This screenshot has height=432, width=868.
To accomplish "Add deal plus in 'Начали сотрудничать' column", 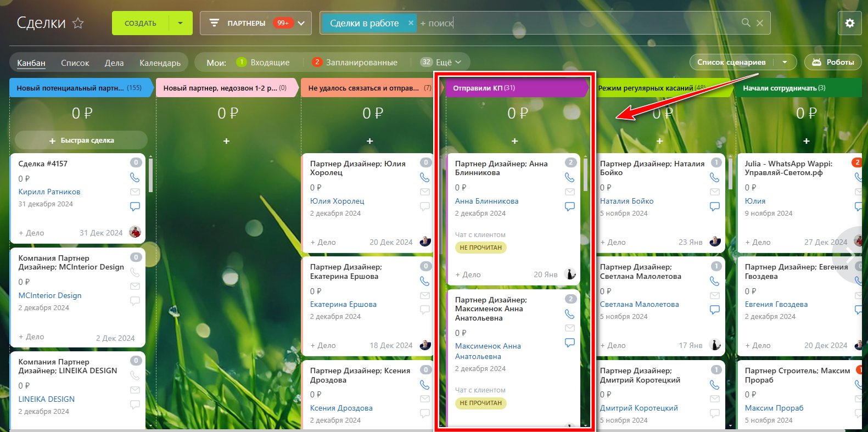I will point(806,141).
